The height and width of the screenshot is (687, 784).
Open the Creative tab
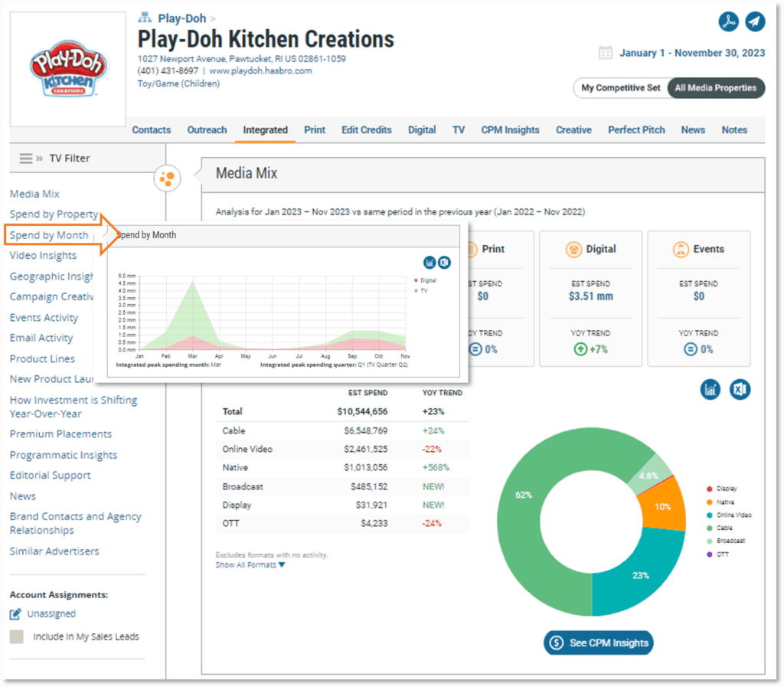click(x=573, y=130)
